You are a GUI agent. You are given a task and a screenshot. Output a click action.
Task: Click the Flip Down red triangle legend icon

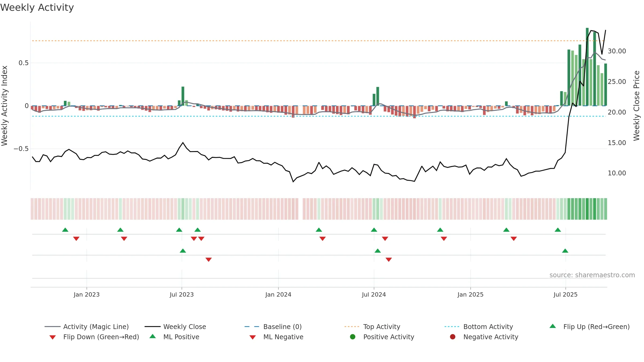53,337
